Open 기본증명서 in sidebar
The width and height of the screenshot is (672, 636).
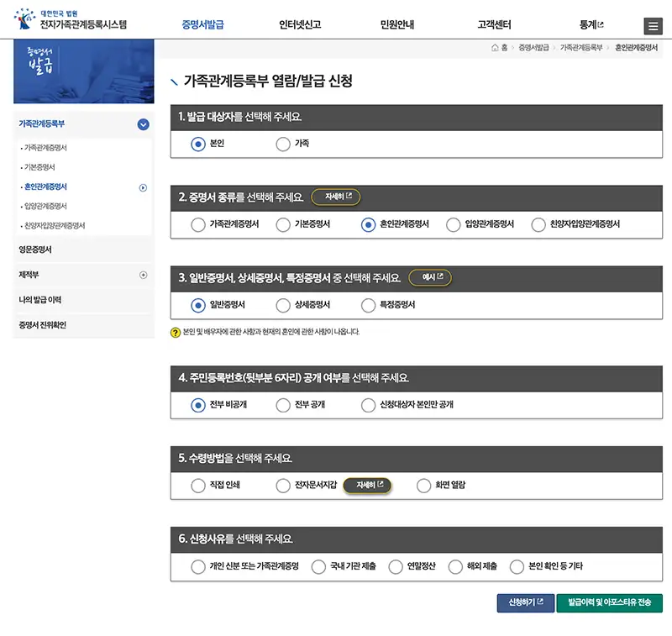[39, 167]
